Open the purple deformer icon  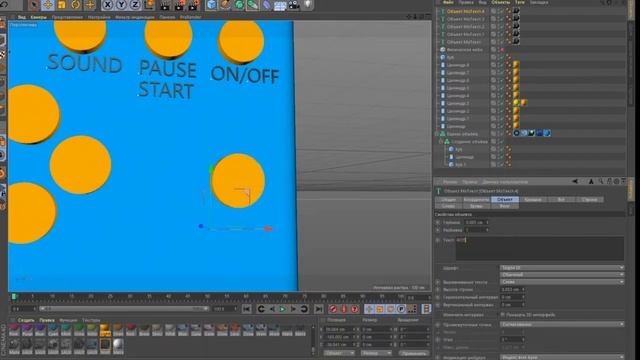point(267,5)
